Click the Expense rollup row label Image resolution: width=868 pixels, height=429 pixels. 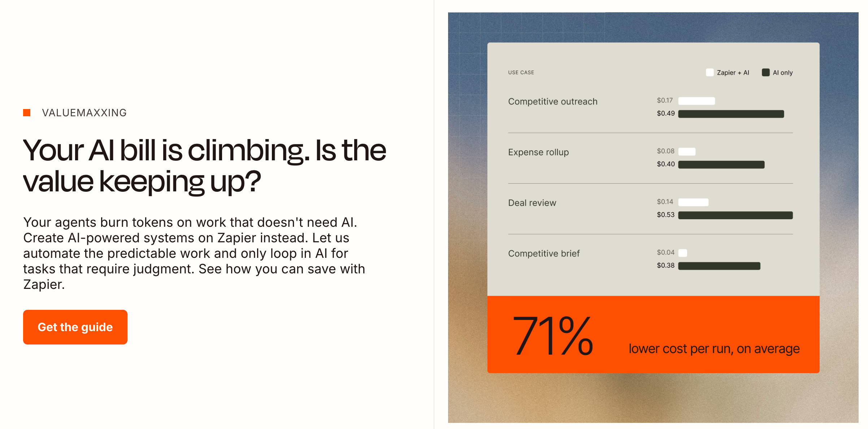point(538,152)
